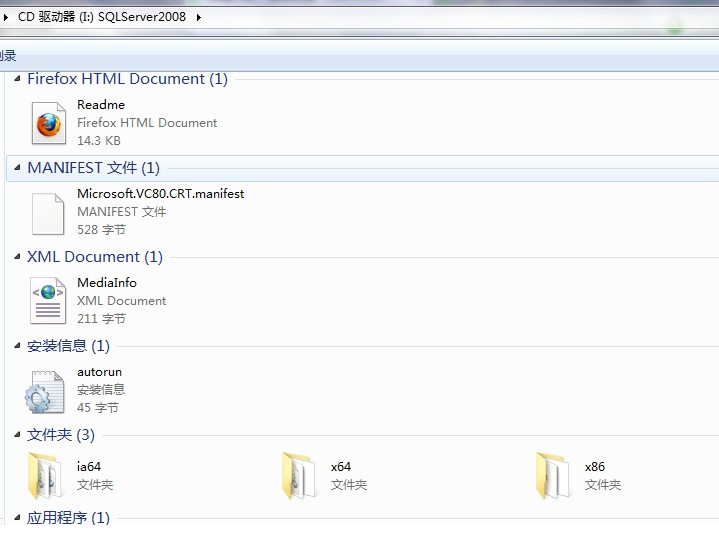The height and width of the screenshot is (546, 719).
Task: Select the x86 folder name
Action: 595,467
